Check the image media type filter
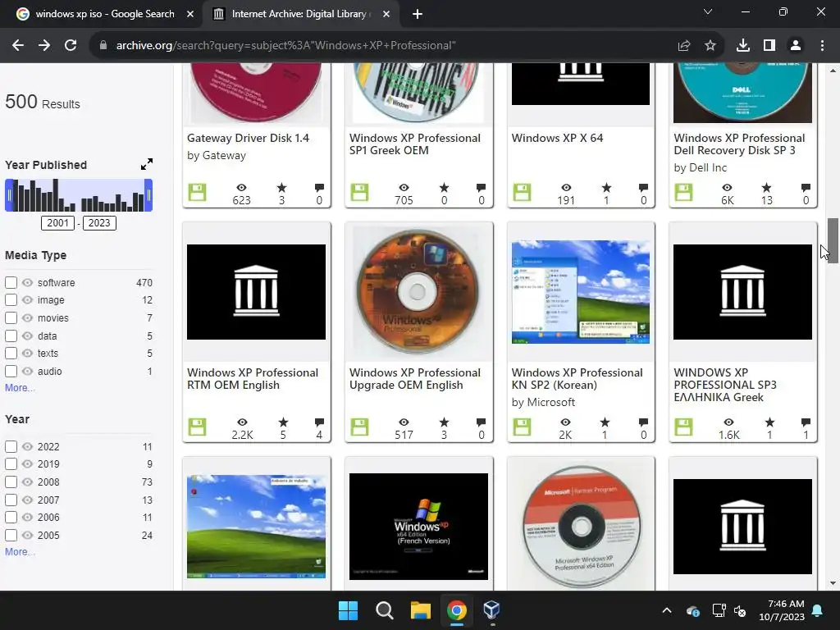This screenshot has width=840, height=630. 11,300
